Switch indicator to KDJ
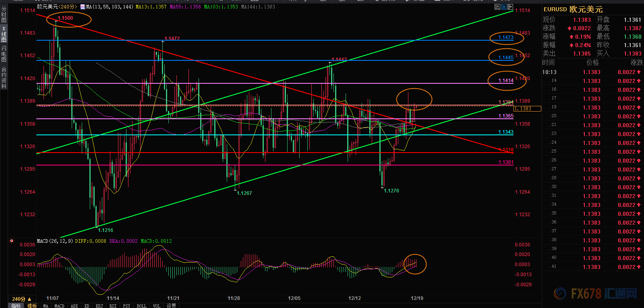Viewport: 644px width, 308px height. [99, 306]
